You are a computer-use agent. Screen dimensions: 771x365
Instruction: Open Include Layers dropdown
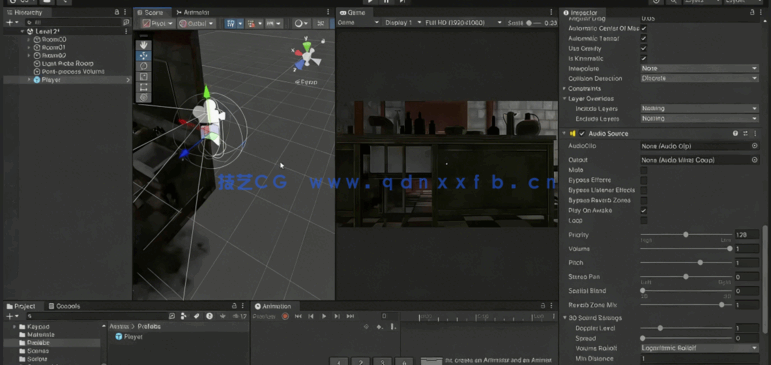(700, 108)
